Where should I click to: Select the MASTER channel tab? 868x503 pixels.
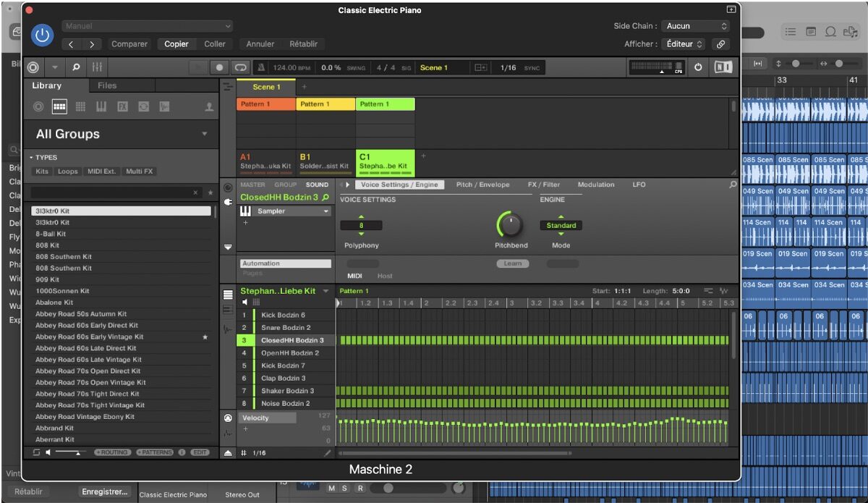coord(252,185)
